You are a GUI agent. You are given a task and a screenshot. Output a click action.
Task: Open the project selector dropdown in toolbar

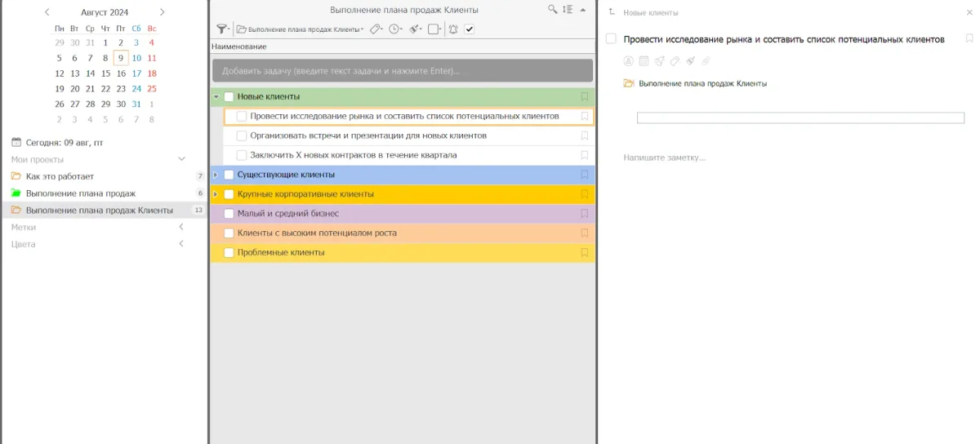(x=300, y=29)
